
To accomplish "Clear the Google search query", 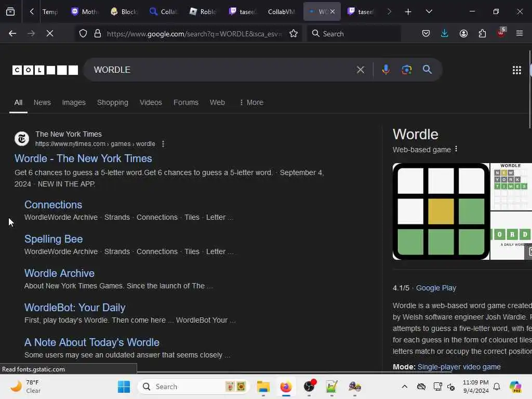I will pyautogui.click(x=361, y=70).
